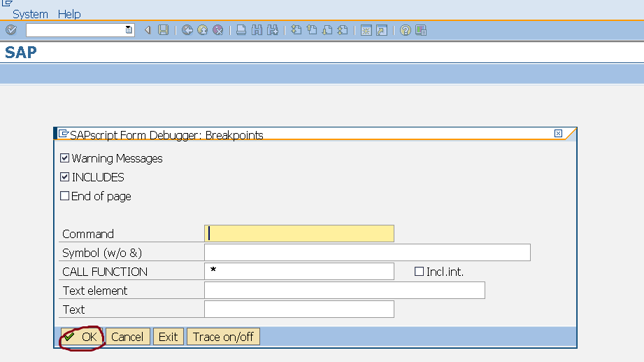The image size is (644, 362).
Task: Close the Breakpoints dialog with X
Action: tap(558, 133)
